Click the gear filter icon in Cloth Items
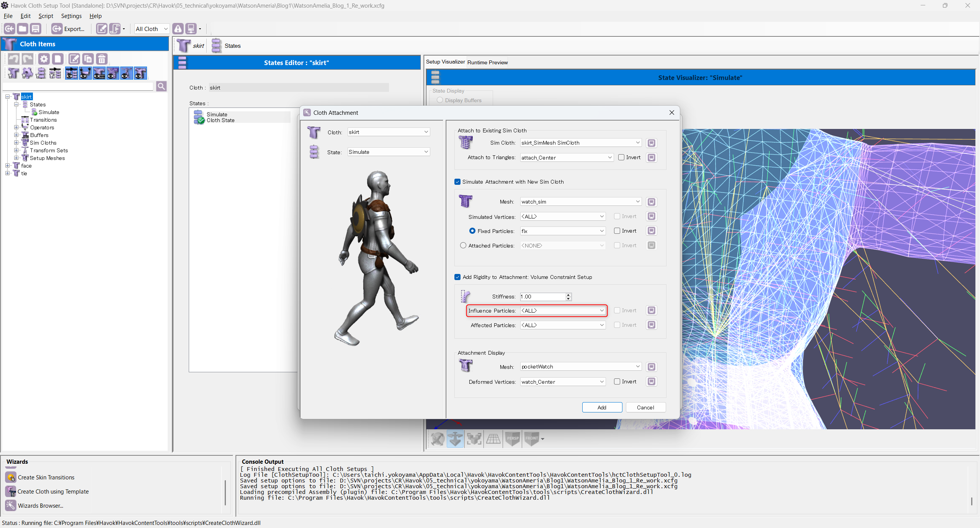The width and height of the screenshot is (980, 528). tap(27, 73)
